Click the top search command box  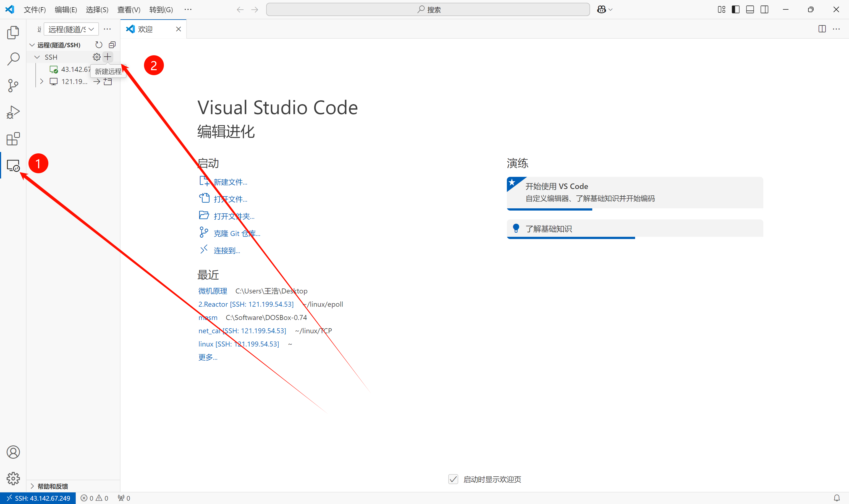(428, 9)
